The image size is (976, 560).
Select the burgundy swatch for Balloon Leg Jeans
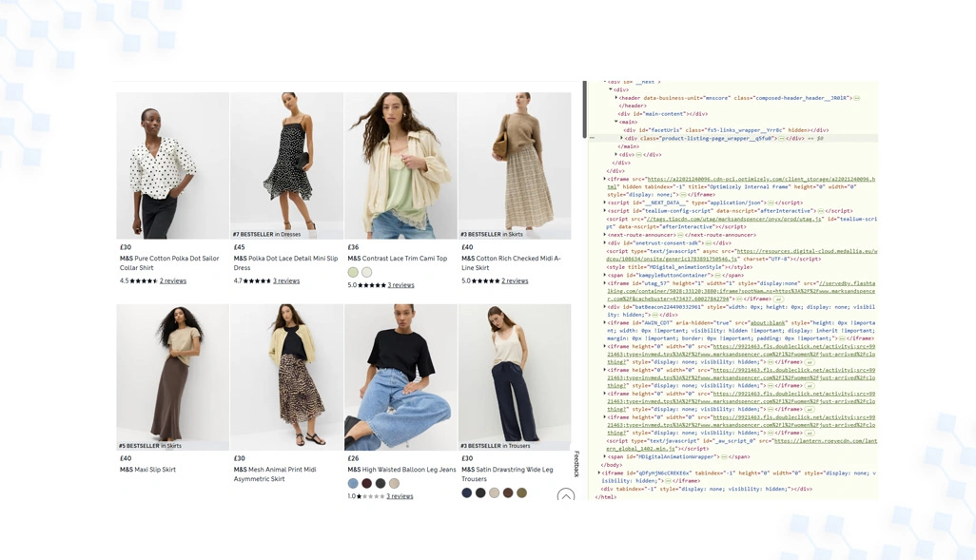[366, 484]
